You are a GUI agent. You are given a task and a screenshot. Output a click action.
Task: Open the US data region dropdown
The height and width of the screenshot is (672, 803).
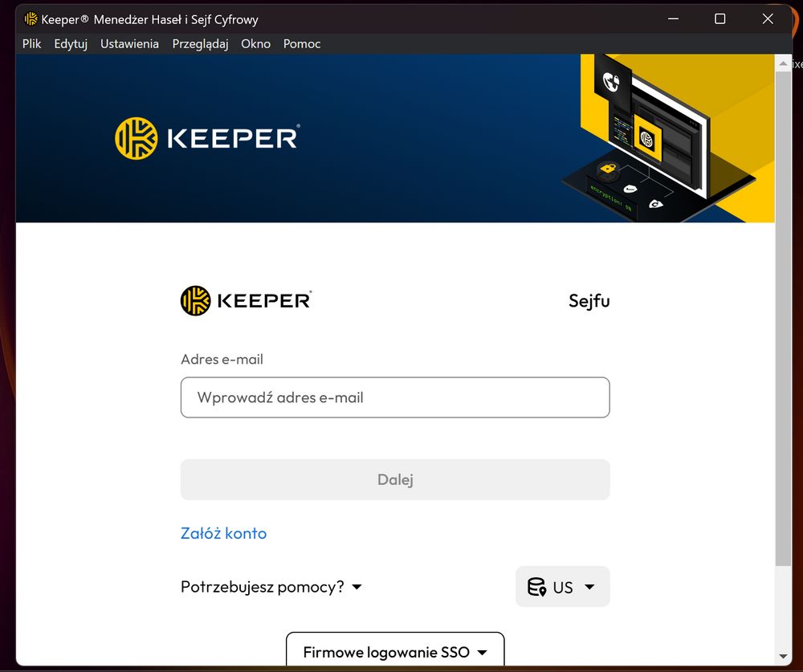click(562, 586)
